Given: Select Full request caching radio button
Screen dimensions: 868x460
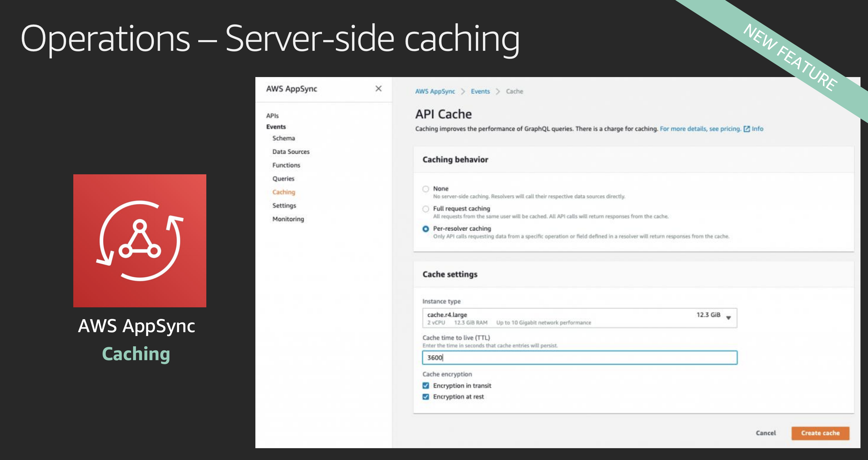Looking at the screenshot, I should click(426, 209).
